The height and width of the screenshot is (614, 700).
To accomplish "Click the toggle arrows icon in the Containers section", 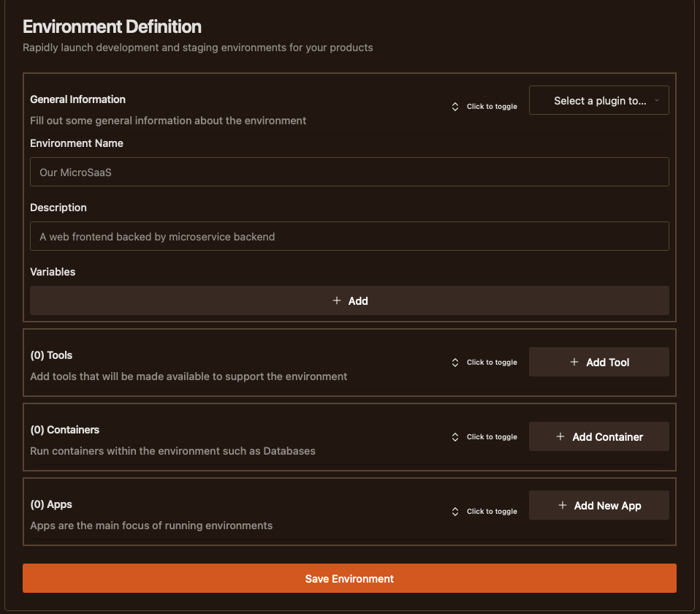I will 455,436.
